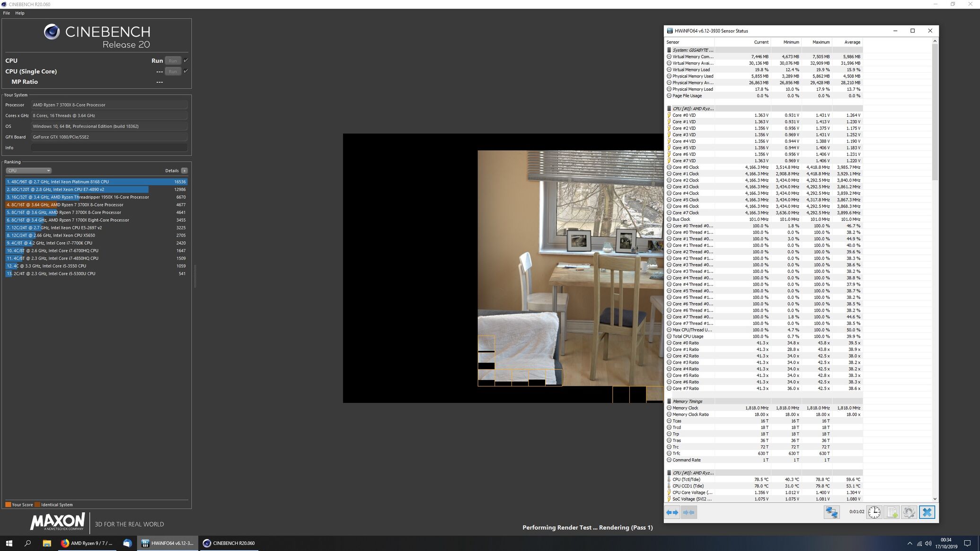The height and width of the screenshot is (551, 980).
Task: Open File Explorer from the taskbar
Action: point(46,543)
